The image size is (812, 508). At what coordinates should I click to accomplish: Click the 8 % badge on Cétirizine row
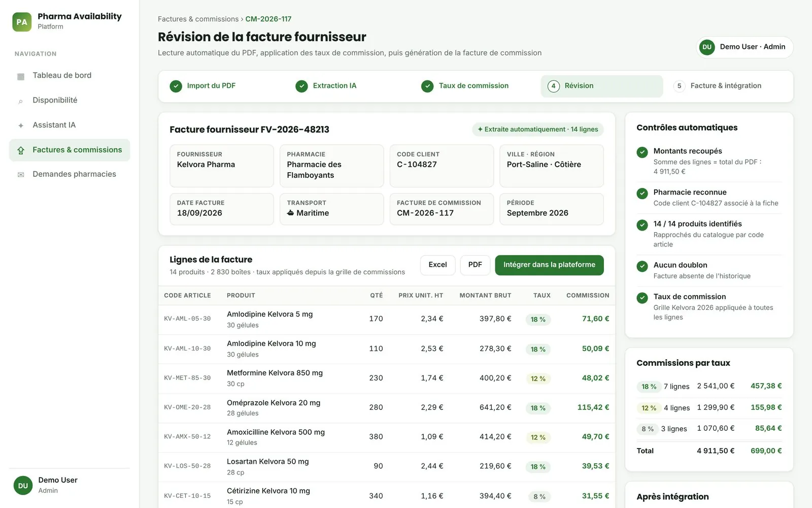click(x=539, y=497)
